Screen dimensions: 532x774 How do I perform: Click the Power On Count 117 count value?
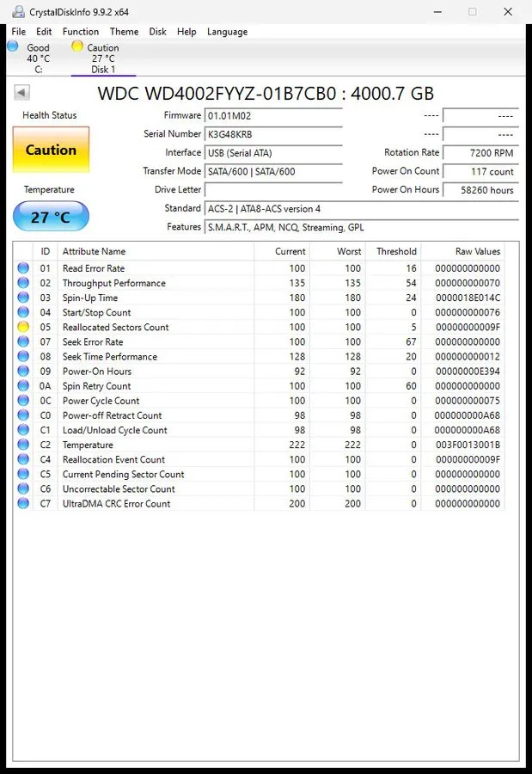480,171
